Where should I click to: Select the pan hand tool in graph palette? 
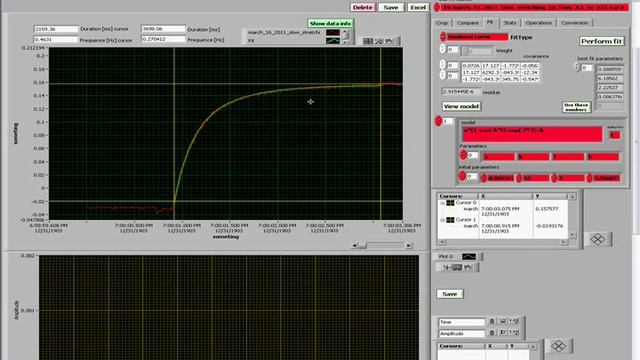click(389, 41)
